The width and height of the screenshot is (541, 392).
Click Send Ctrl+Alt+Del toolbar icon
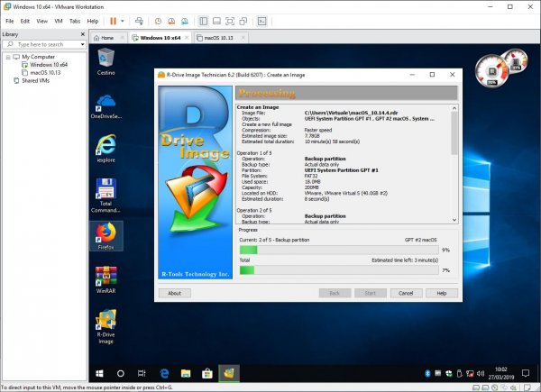[x=138, y=20]
